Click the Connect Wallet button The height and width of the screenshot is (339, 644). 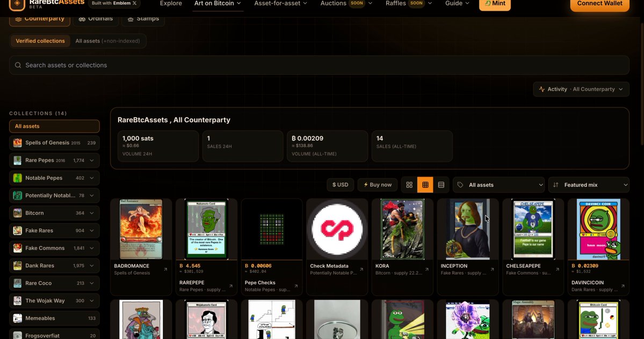599,4
